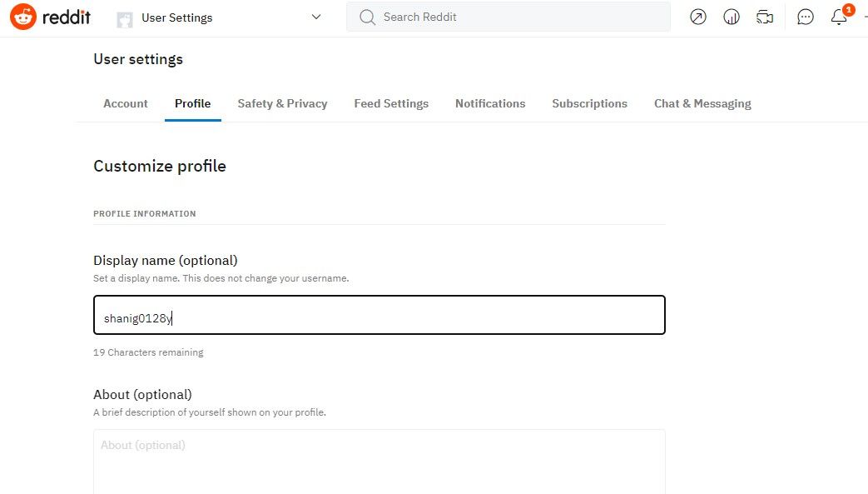Click the About description text area
The height and width of the screenshot is (494, 868).
(x=379, y=462)
